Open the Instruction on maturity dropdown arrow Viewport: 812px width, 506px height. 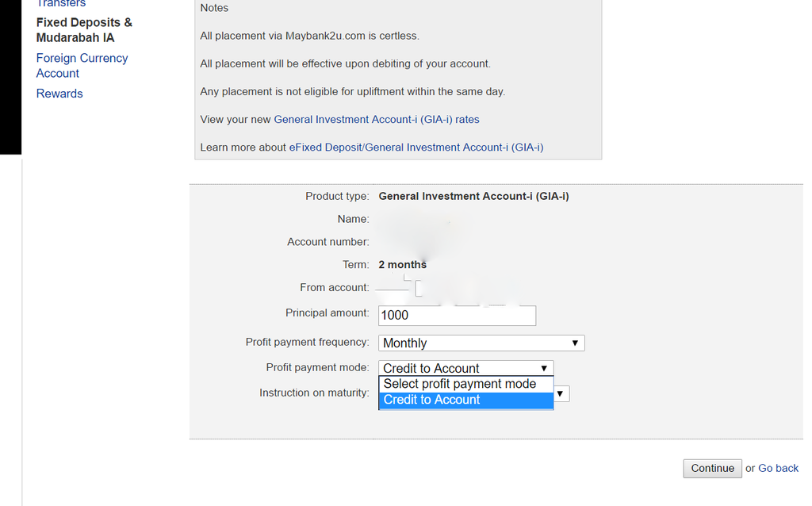pos(561,393)
